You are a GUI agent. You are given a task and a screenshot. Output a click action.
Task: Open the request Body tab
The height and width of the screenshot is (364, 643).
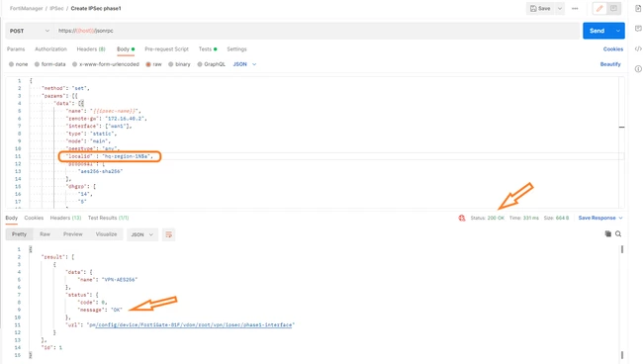tap(126, 49)
